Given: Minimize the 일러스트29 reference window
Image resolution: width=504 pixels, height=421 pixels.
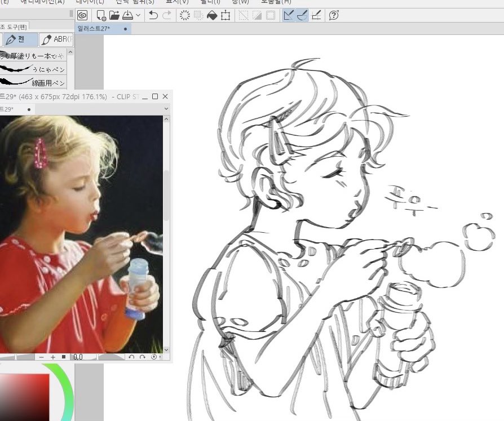Looking at the screenshot, I should point(145,97).
